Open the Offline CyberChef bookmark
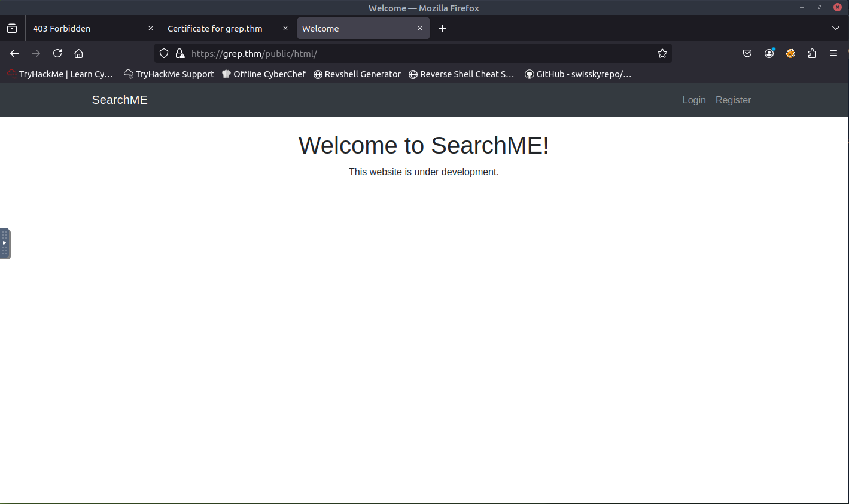 coord(264,74)
